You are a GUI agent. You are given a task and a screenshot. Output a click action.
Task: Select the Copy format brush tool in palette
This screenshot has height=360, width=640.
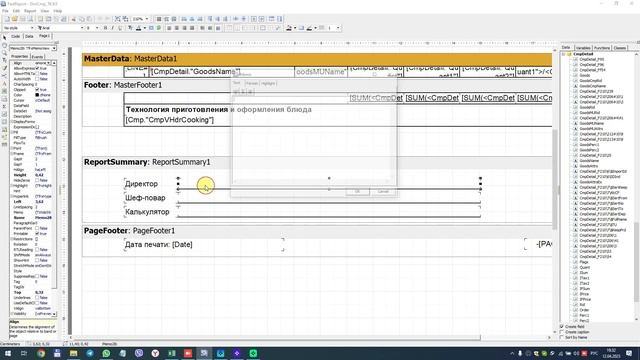click(x=4, y=68)
